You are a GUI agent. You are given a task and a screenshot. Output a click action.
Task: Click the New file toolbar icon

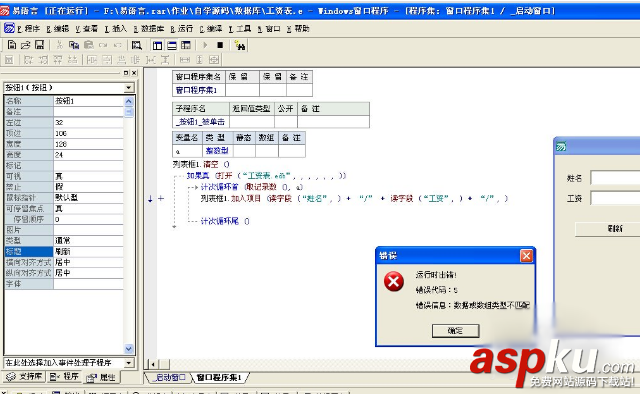[12, 45]
